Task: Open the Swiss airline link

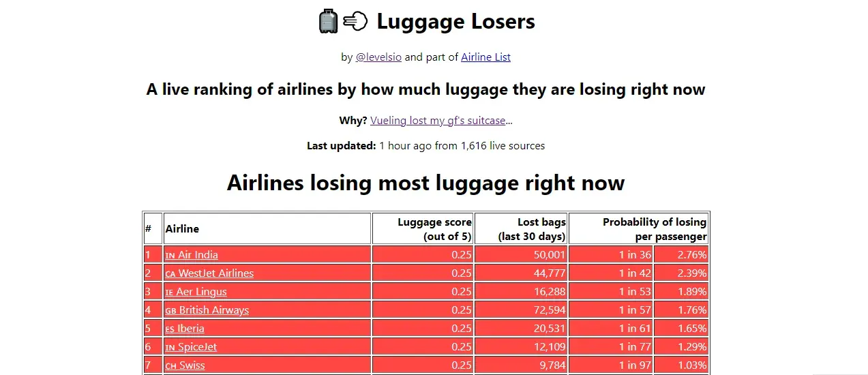Action: pos(185,365)
